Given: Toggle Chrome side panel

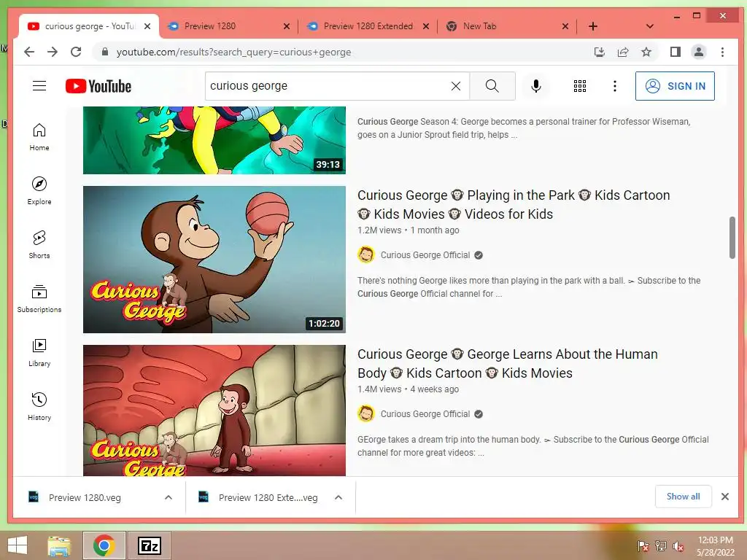Looking at the screenshot, I should pos(675,52).
